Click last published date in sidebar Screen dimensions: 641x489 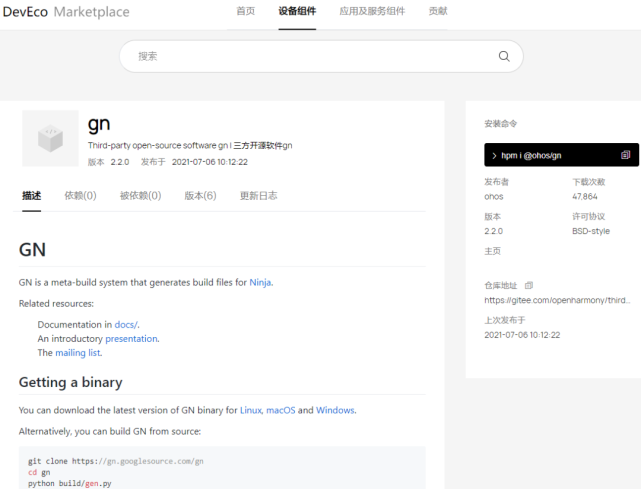(x=522, y=335)
